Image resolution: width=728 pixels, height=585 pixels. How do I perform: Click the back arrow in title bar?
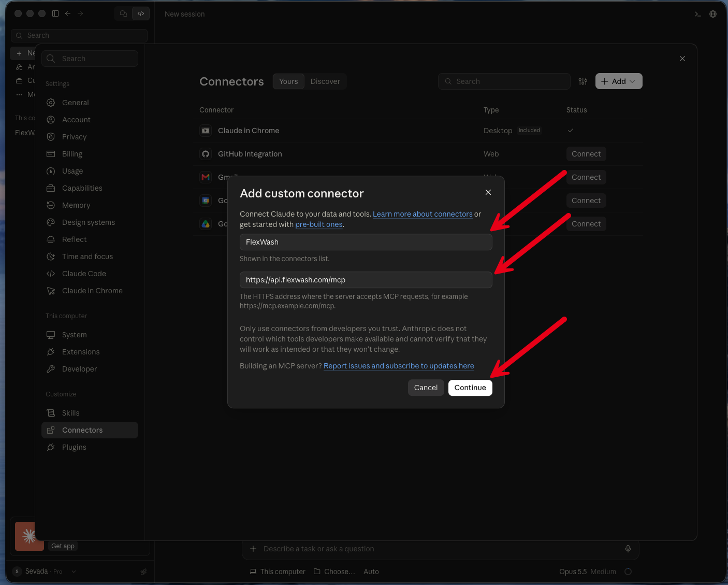tap(68, 13)
